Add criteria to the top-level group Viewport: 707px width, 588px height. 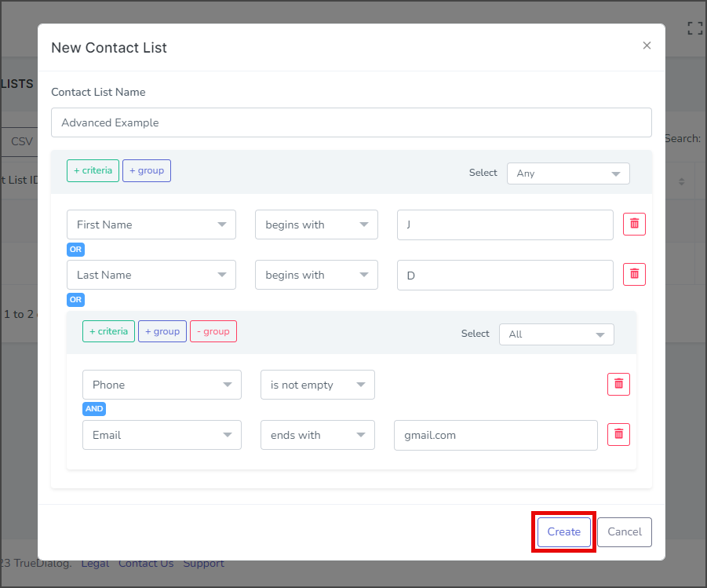(93, 170)
